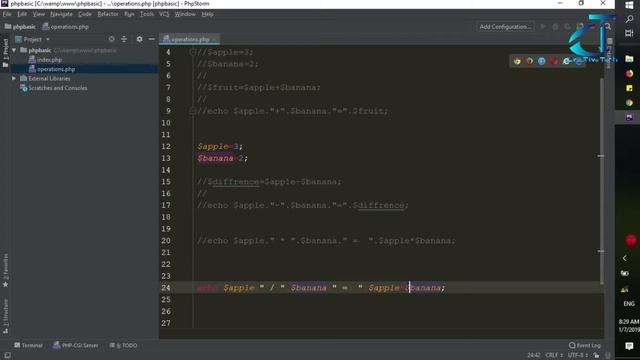Click the Windows taskbar search icon
640x360 pixels.
click(x=629, y=19)
